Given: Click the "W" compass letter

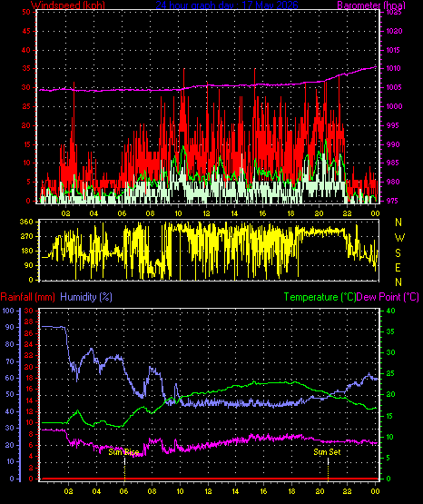Looking at the screenshot, I should 399,238.
